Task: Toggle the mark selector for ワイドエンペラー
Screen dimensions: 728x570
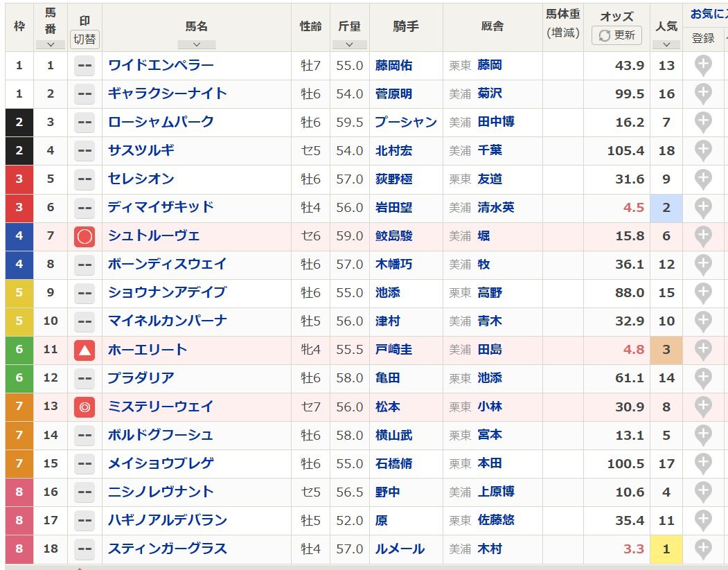Action: 85,65
